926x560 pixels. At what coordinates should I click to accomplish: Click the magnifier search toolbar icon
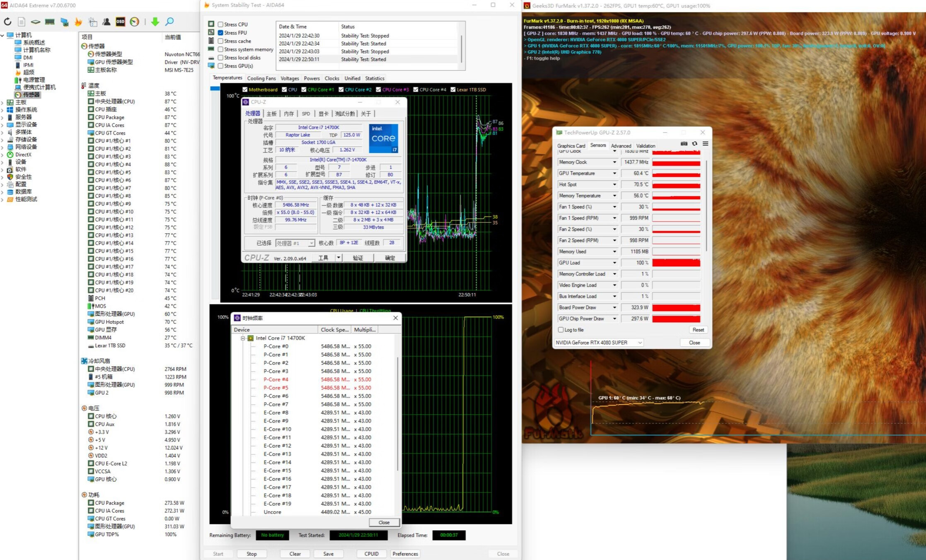click(x=169, y=22)
